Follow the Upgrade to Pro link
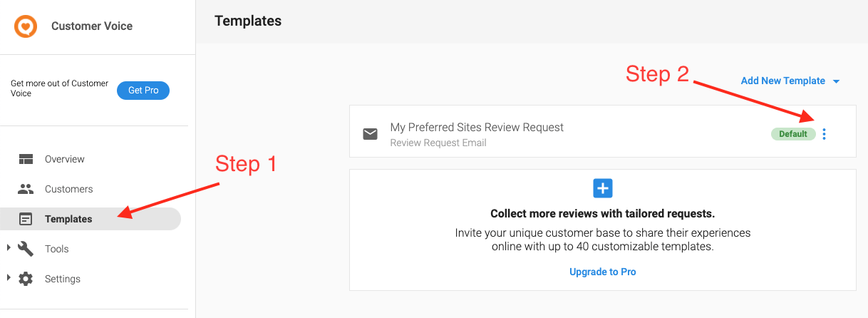This screenshot has width=868, height=318. (603, 272)
